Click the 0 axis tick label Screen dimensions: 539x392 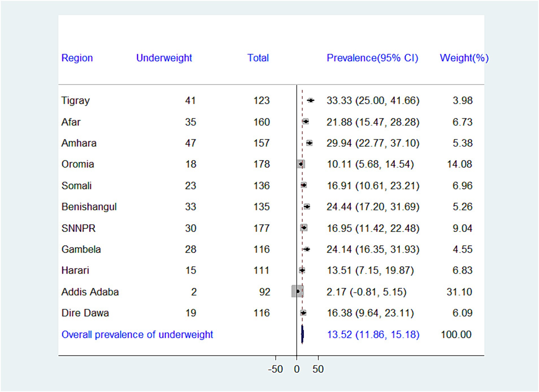pyautogui.click(x=297, y=369)
